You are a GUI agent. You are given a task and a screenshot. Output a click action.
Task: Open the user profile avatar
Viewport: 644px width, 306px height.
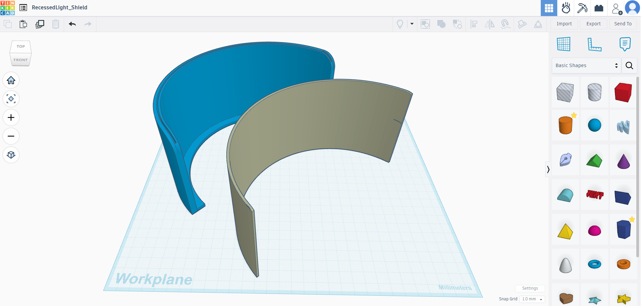[x=632, y=8]
